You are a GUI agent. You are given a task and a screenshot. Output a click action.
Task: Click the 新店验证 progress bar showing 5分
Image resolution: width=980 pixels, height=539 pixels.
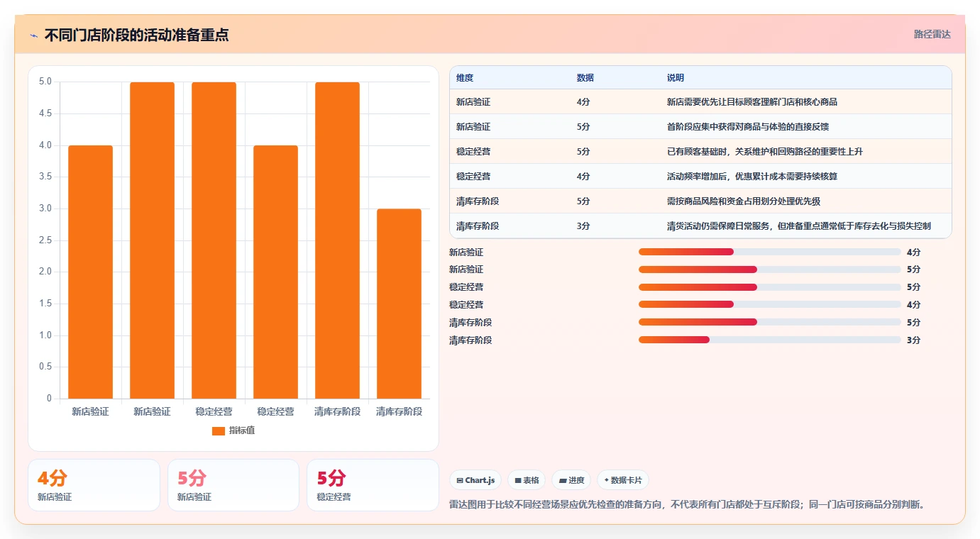pyautogui.click(x=770, y=269)
